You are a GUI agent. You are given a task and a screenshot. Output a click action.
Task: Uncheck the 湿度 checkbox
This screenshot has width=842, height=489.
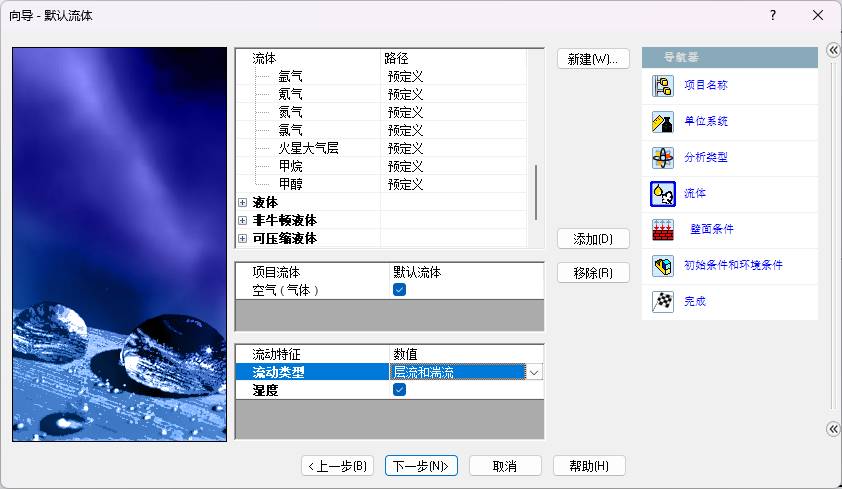click(399, 390)
